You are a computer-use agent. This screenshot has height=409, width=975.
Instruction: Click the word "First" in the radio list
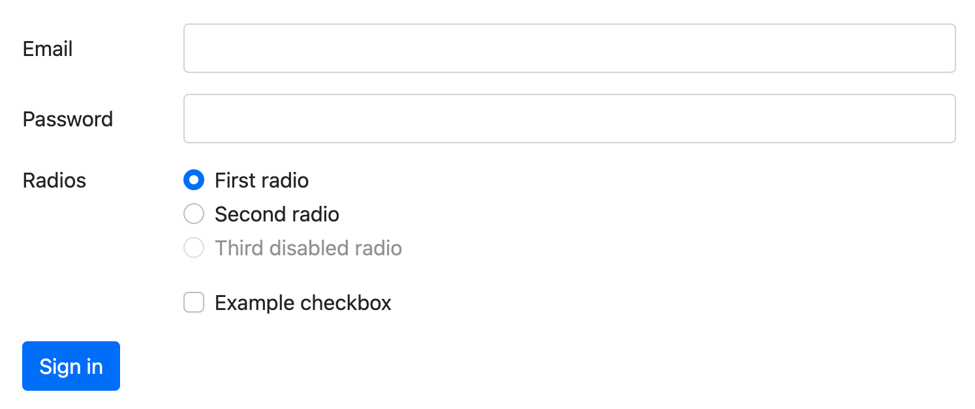click(x=232, y=181)
